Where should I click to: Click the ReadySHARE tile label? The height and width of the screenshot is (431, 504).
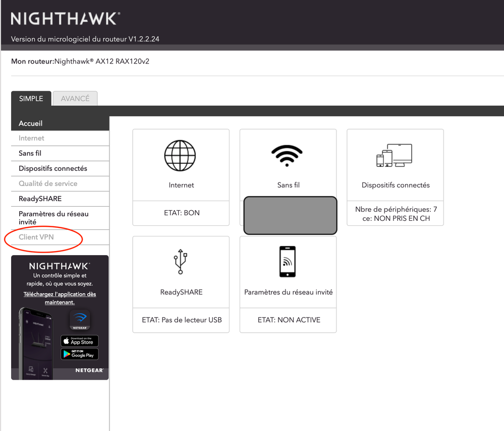181,292
